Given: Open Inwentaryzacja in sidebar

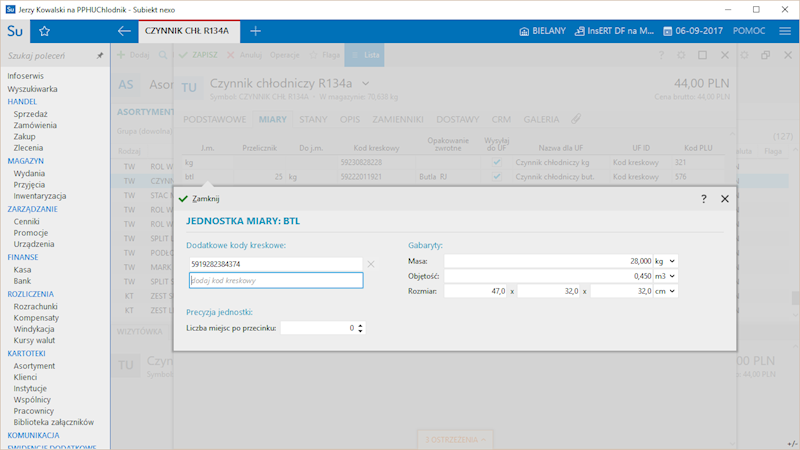Looking at the screenshot, I should pyautogui.click(x=40, y=196).
